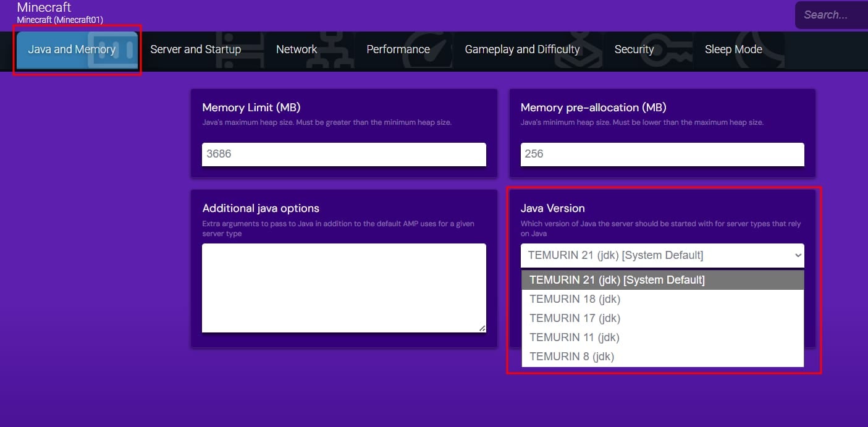Switch to the Server and Startup tab
The height and width of the screenshot is (427, 868).
click(196, 49)
